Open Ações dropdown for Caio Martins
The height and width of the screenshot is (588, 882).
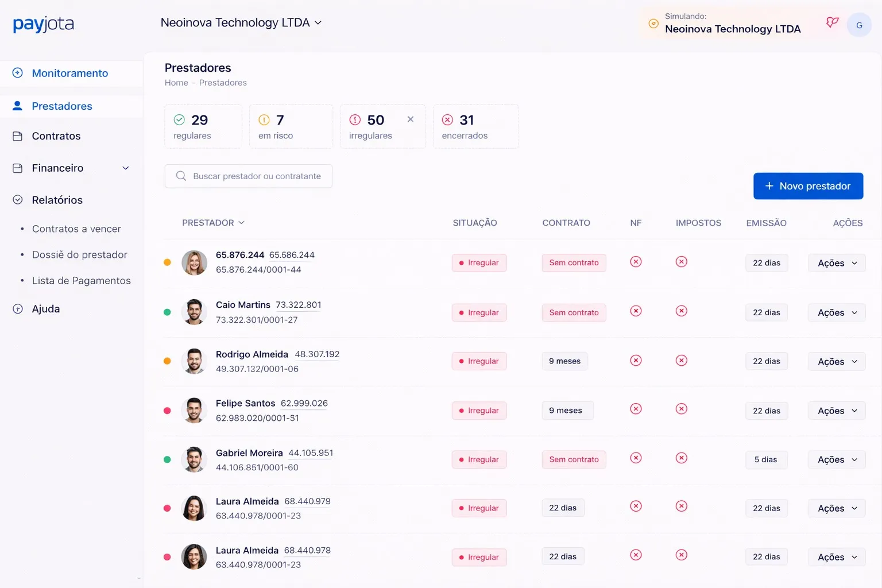837,312
